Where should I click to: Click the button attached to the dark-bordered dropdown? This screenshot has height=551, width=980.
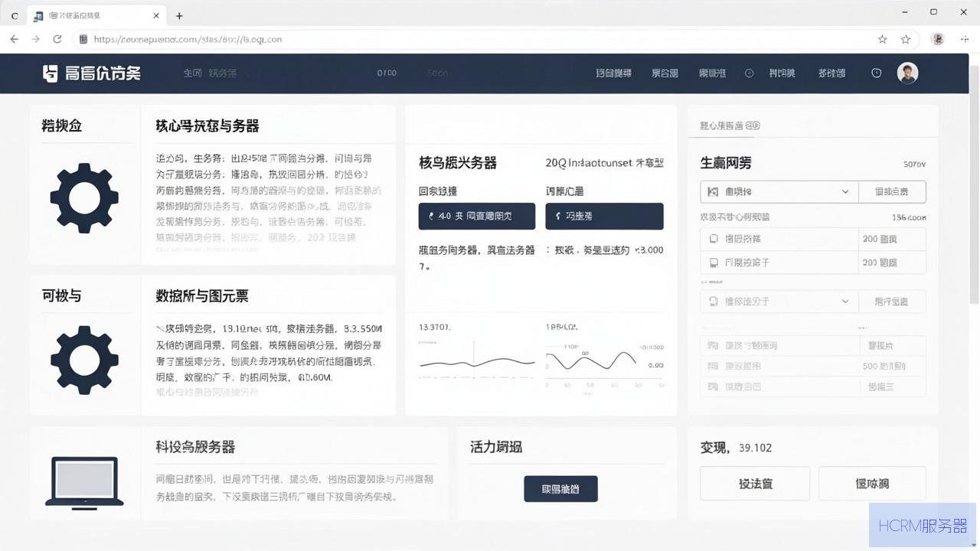pyautogui.click(x=893, y=191)
